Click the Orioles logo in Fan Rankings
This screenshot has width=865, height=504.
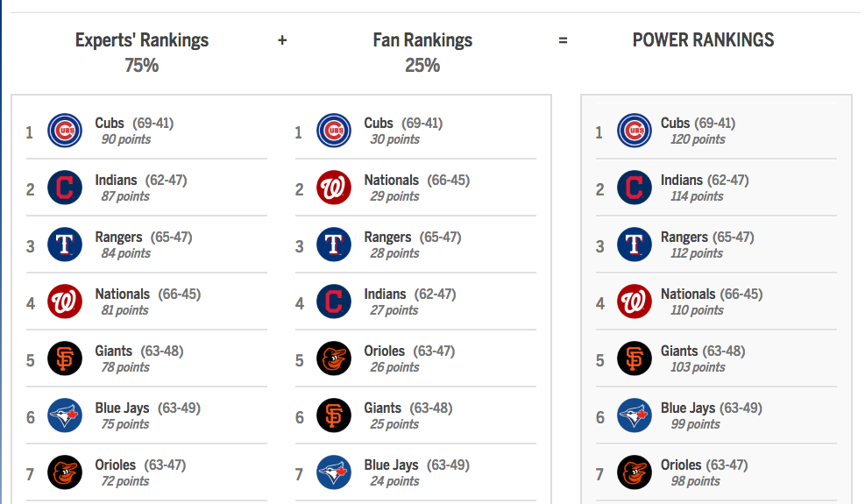click(x=334, y=359)
